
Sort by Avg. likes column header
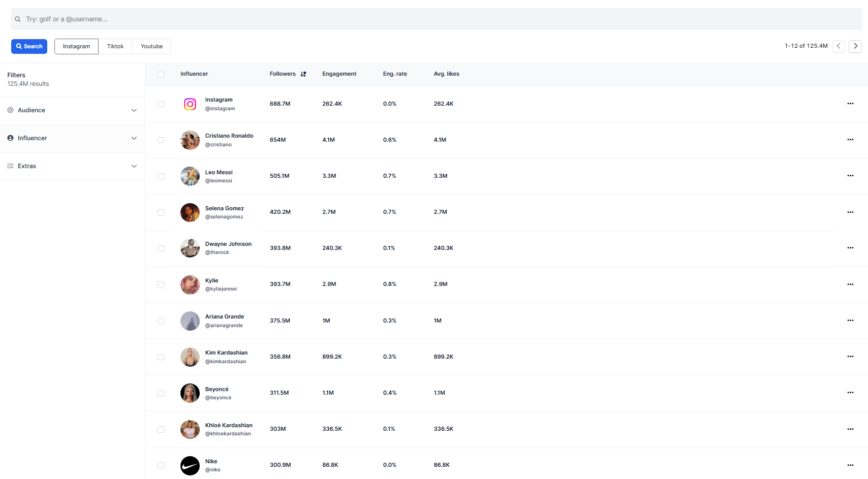pyautogui.click(x=446, y=74)
